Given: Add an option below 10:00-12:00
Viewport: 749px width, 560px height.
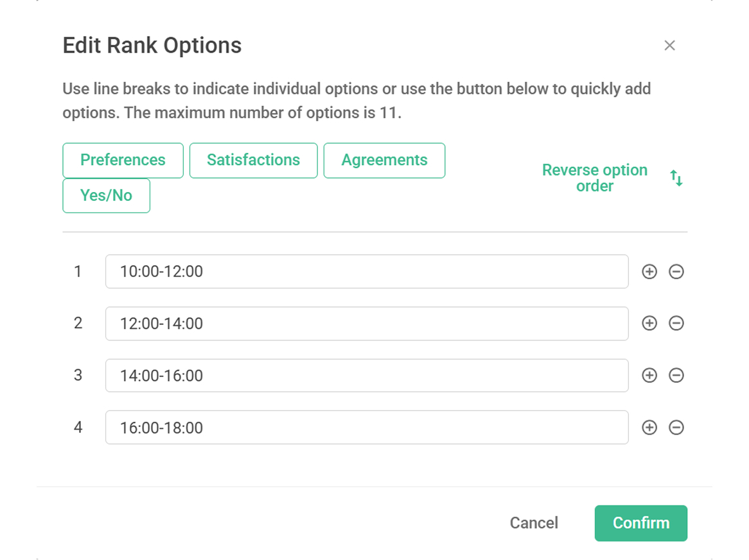Looking at the screenshot, I should 649,272.
